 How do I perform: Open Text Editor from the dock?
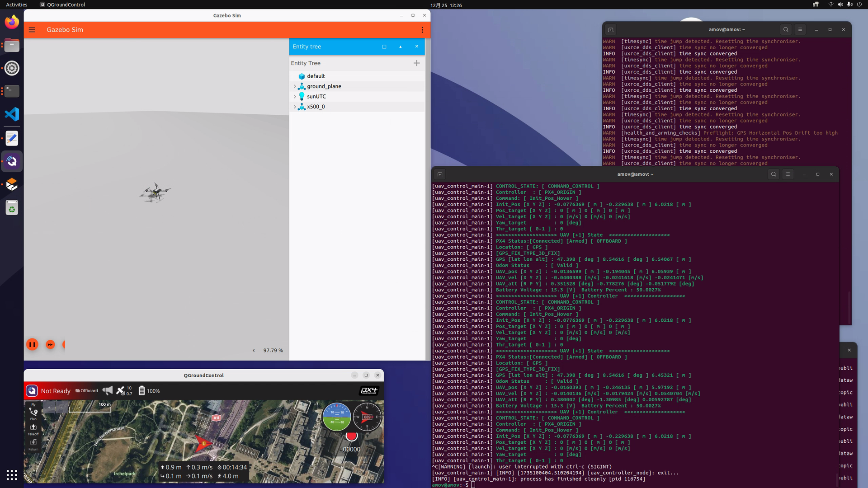click(x=12, y=138)
